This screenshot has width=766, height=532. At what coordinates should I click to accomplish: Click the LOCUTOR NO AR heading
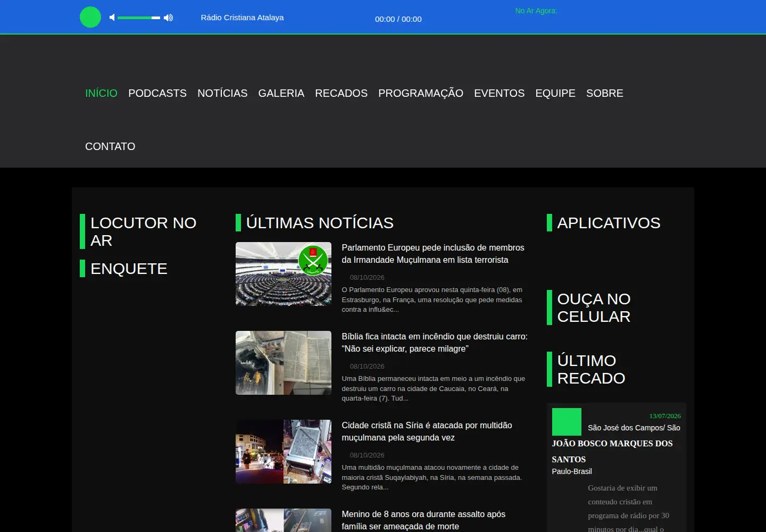pos(144,231)
